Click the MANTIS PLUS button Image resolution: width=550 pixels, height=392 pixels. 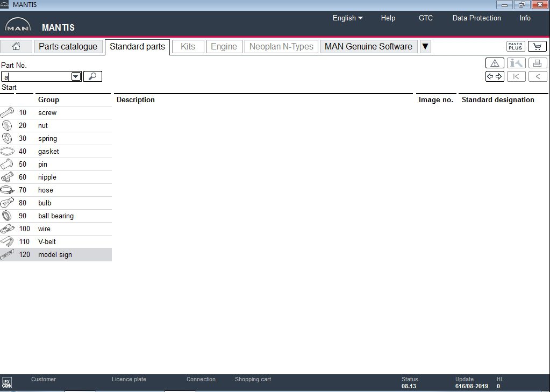click(515, 46)
